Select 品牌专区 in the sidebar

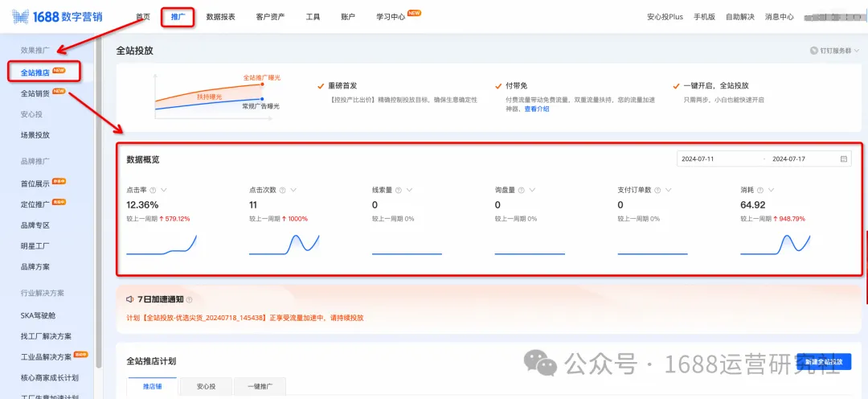point(35,225)
